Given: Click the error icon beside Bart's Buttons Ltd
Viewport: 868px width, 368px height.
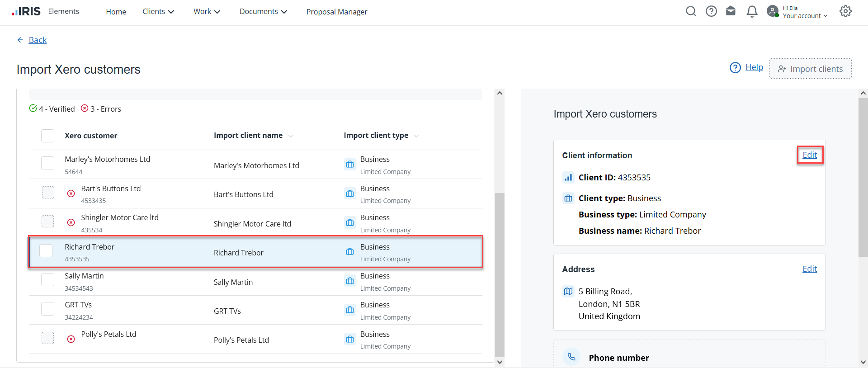Looking at the screenshot, I should [x=71, y=194].
